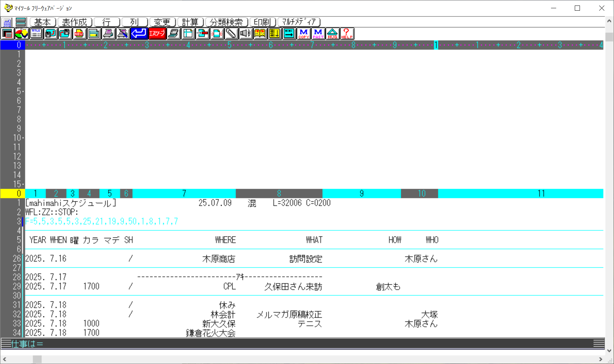614x364 pixels.
Task: Select column 7 header in lower pane
Action: click(x=184, y=194)
